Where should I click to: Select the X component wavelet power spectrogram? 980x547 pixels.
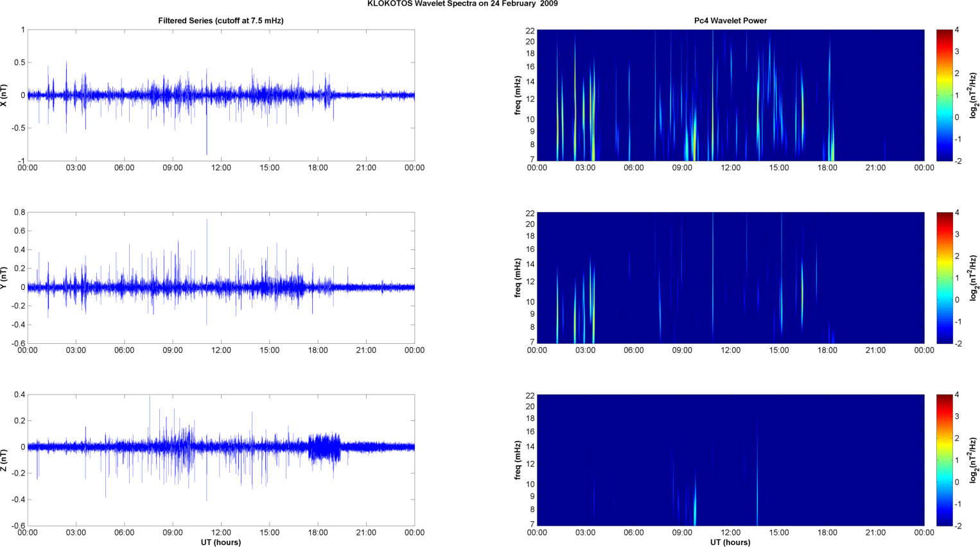(730, 95)
